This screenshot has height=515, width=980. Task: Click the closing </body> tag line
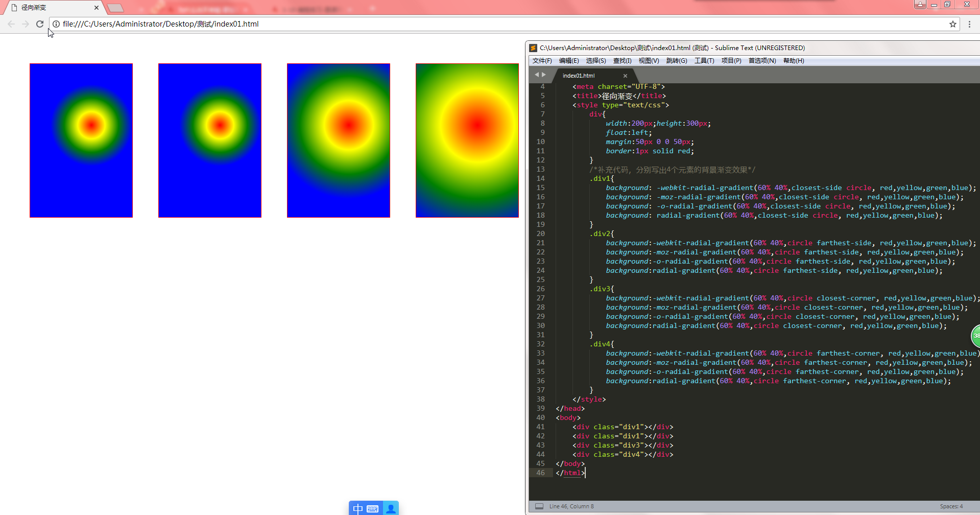pyautogui.click(x=570, y=464)
